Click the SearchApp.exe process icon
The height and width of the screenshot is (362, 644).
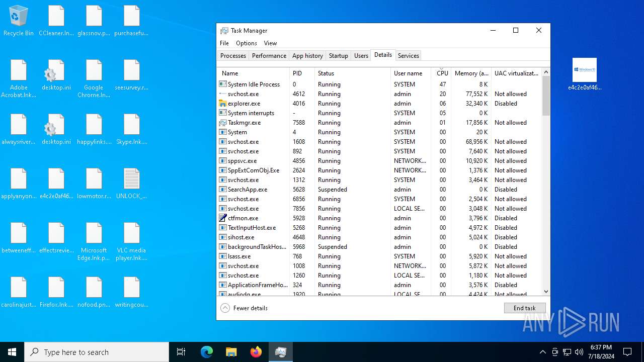(223, 190)
